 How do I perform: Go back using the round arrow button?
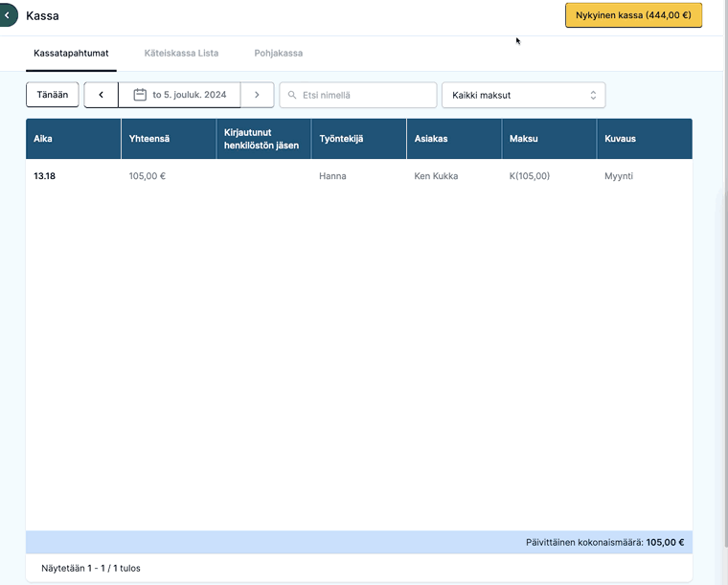coord(7,15)
